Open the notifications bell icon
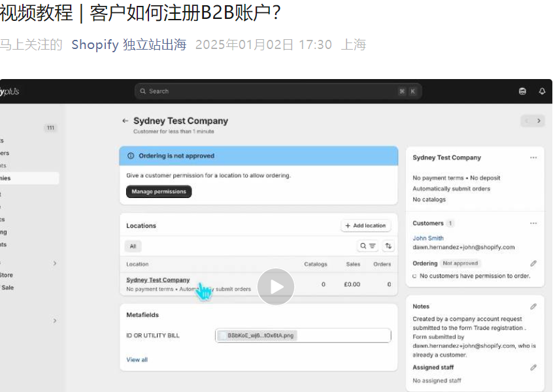The image size is (553, 392). [542, 91]
